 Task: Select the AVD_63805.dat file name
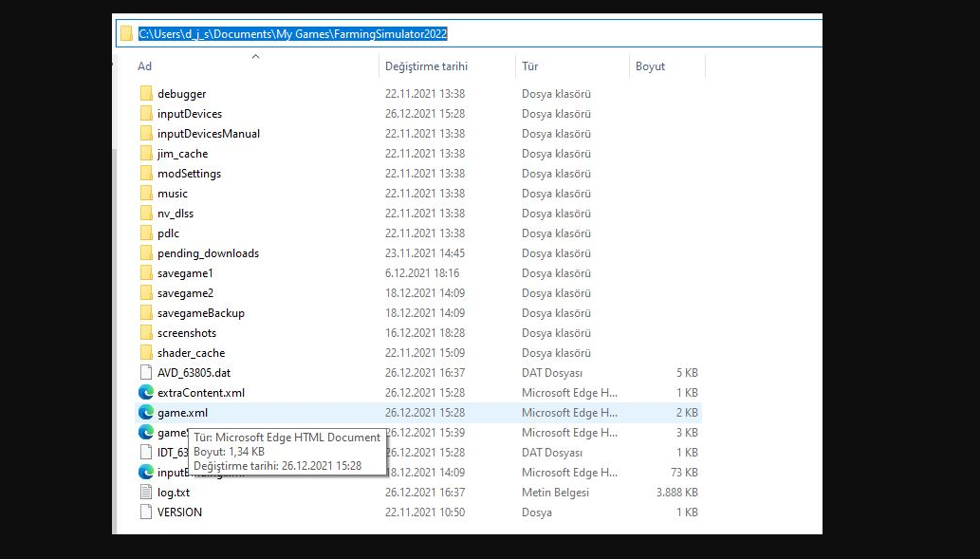pyautogui.click(x=194, y=373)
